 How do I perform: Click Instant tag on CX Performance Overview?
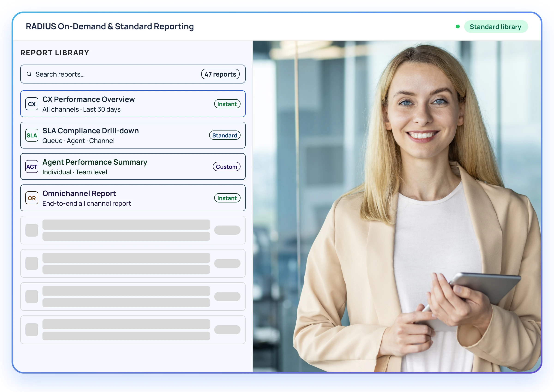227,104
